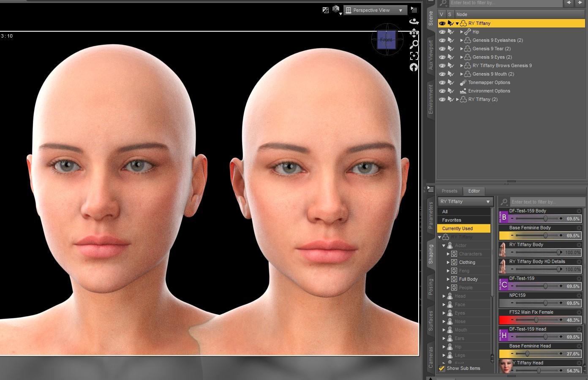Click the Shaping filter search magnifier icon
This screenshot has width=588, height=380.
pos(504,202)
